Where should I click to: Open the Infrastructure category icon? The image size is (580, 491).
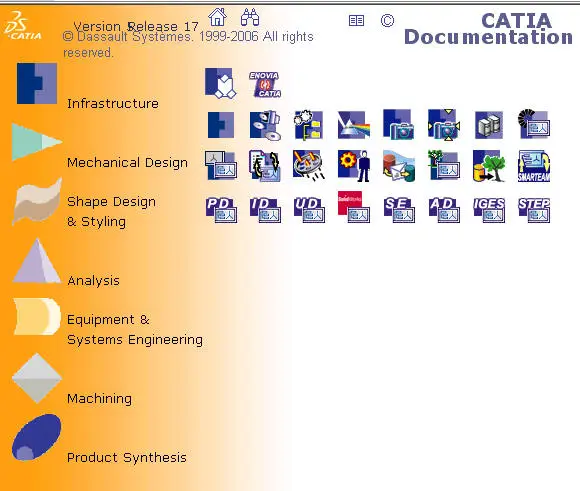click(x=37, y=83)
